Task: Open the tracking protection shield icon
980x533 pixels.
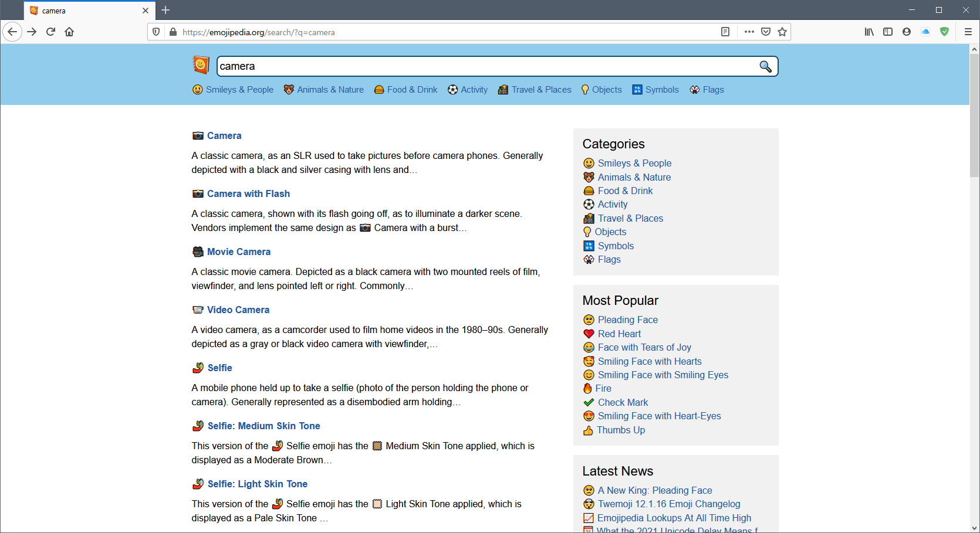Action: [156, 32]
